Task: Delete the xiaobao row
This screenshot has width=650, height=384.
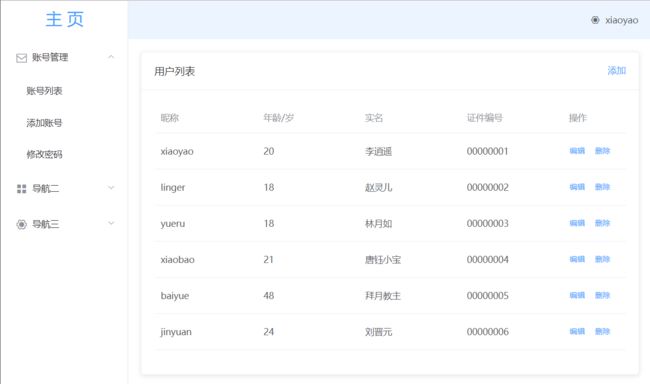Action: pyautogui.click(x=602, y=259)
